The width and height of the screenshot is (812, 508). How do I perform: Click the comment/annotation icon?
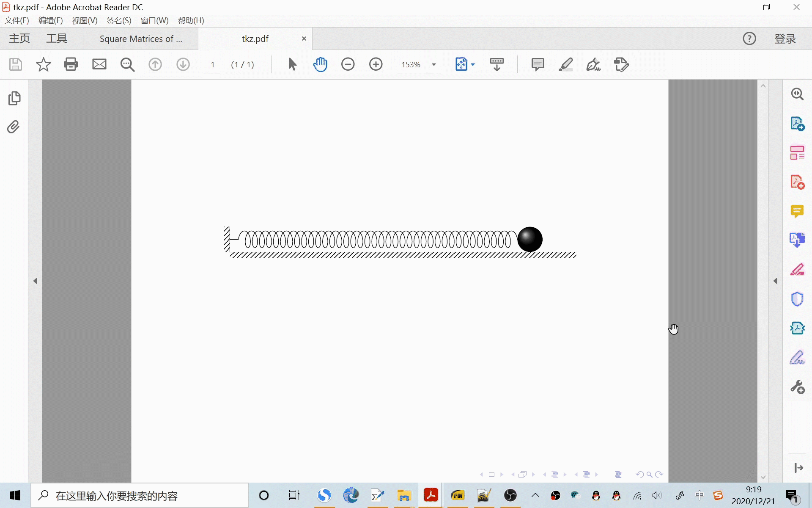click(x=537, y=64)
